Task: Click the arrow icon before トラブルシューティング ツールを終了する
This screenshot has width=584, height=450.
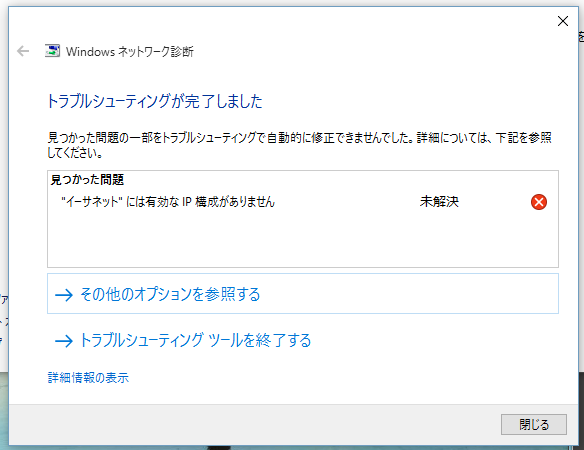Action: [64, 340]
